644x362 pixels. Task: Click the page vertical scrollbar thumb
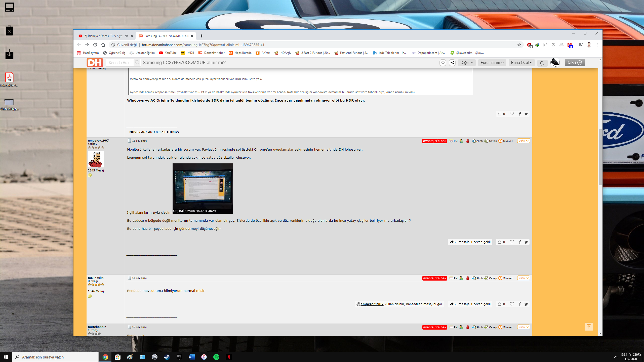click(600, 157)
